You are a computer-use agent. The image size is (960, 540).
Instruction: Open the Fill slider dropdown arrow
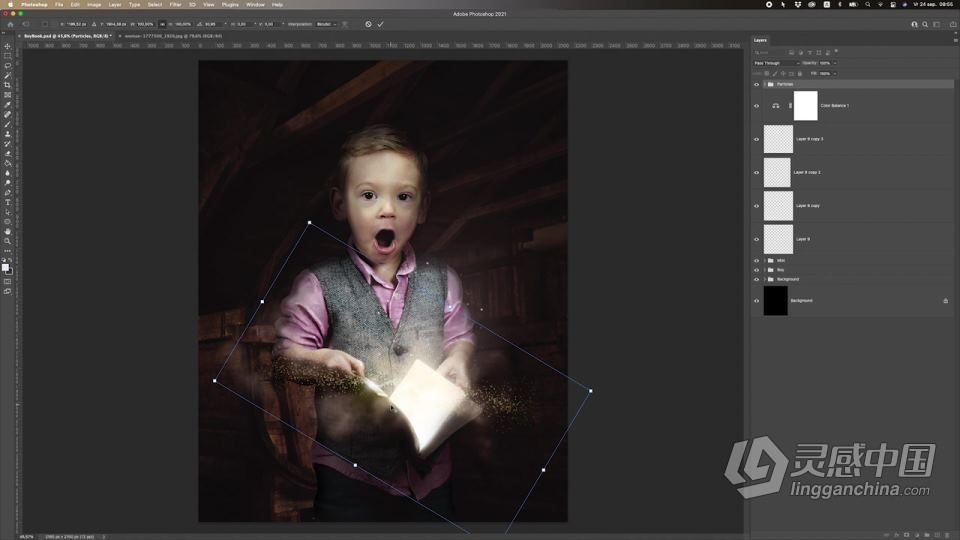tap(834, 73)
